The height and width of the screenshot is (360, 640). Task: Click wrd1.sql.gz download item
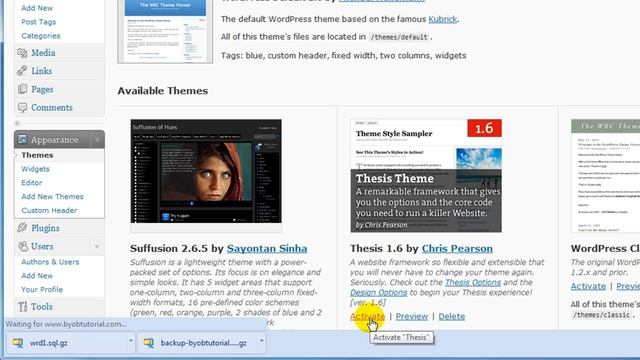coord(71,343)
